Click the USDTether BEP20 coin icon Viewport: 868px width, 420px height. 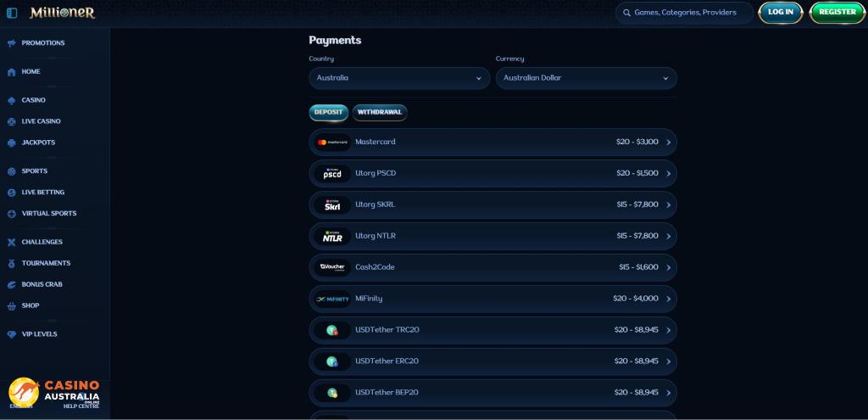332,393
